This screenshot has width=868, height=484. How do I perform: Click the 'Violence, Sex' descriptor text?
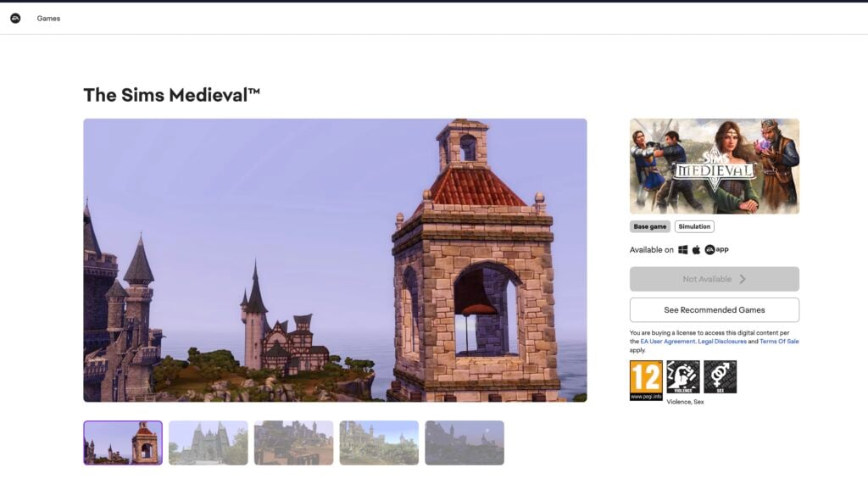click(685, 402)
